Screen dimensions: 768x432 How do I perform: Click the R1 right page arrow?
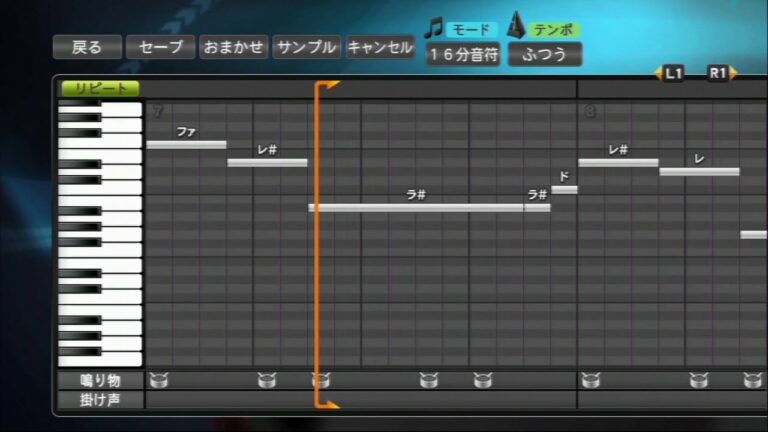pos(720,73)
